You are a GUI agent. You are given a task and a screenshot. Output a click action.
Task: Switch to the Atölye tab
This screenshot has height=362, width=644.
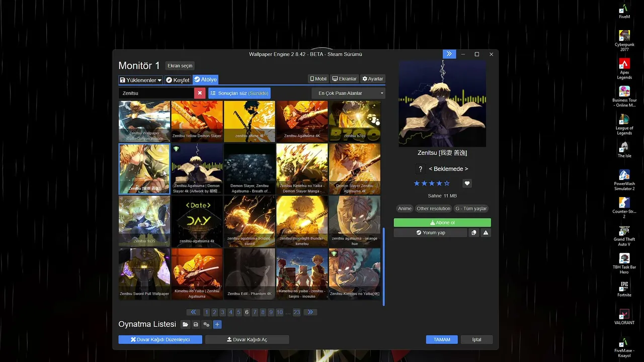coord(205,79)
